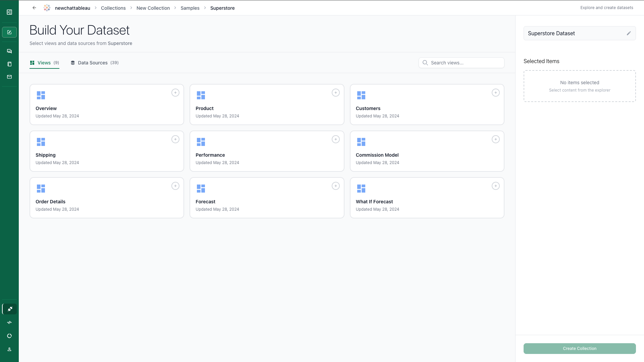Click the Create Collection button
This screenshot has height=362, width=644.
pyautogui.click(x=579, y=348)
